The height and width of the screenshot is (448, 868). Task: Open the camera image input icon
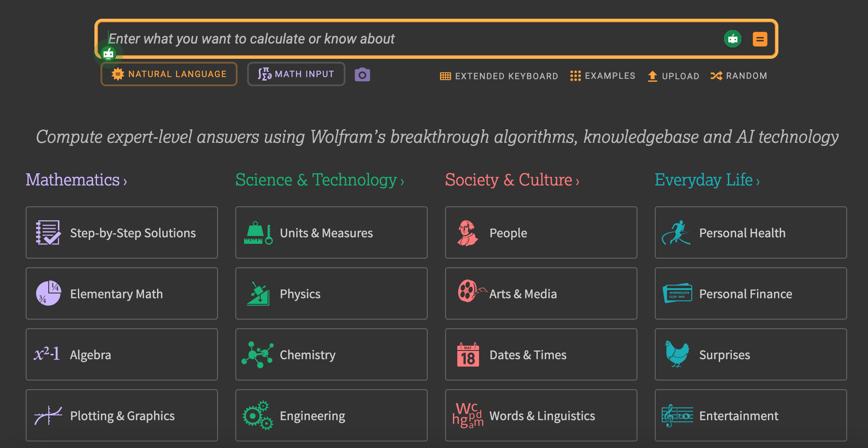[362, 74]
